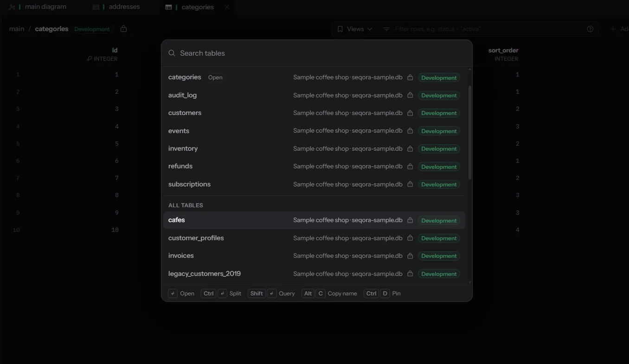Close the categories tab
Viewport: 629px width, 364px height.
click(x=227, y=7)
